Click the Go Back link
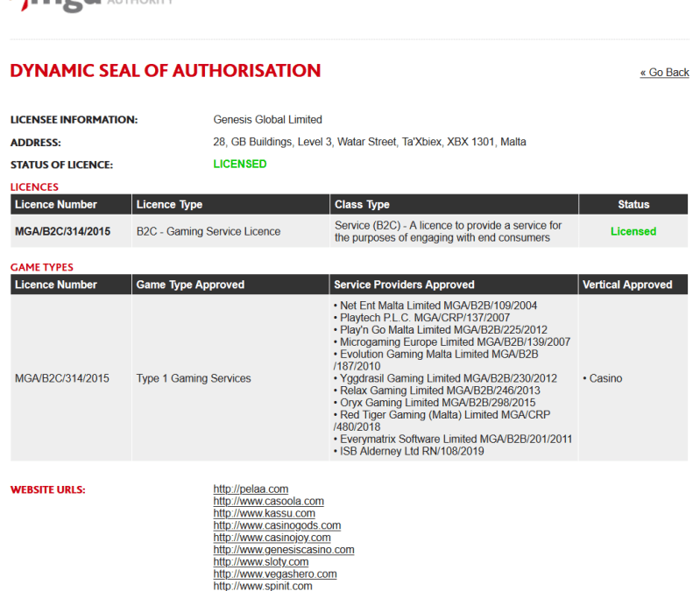The height and width of the screenshot is (591, 700). (664, 73)
